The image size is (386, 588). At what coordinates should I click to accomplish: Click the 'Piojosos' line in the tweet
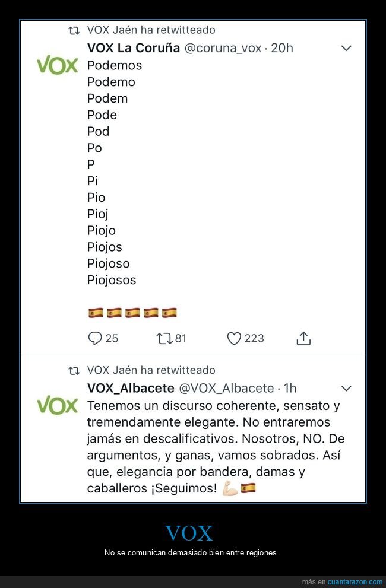pyautogui.click(x=112, y=280)
